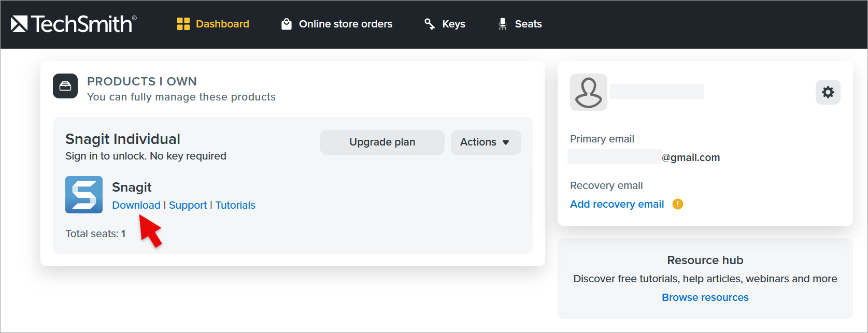This screenshot has width=868, height=333.
Task: Click the recovery email warning icon
Action: click(x=678, y=204)
